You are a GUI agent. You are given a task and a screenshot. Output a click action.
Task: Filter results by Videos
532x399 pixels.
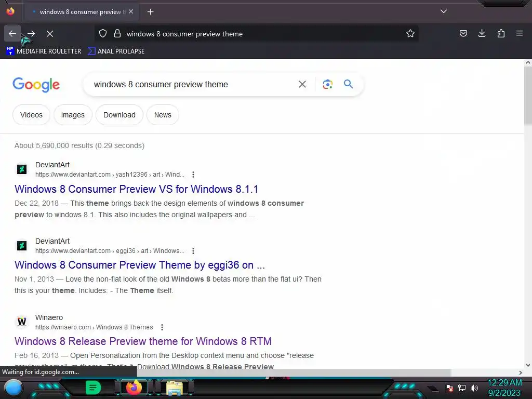pyautogui.click(x=31, y=115)
